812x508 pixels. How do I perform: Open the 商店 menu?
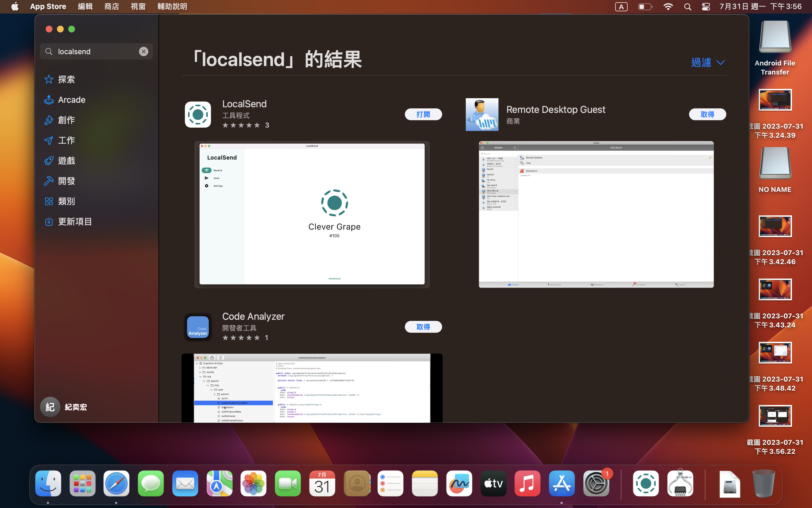click(112, 6)
